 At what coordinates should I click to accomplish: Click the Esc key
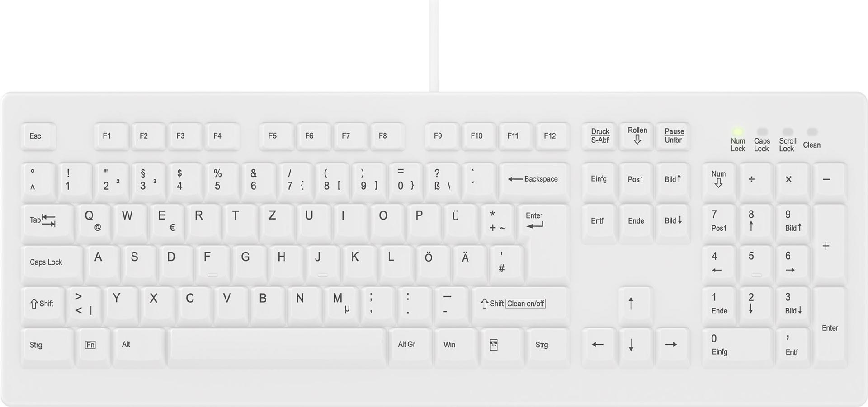(38, 136)
